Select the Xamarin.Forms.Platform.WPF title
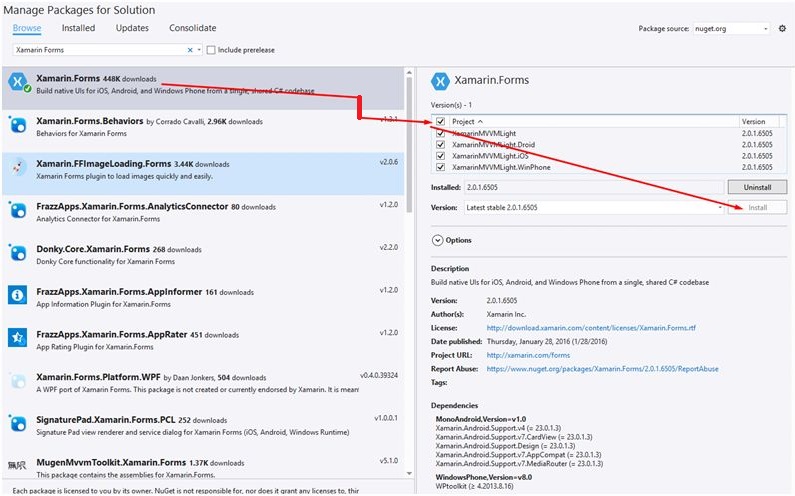The height and width of the screenshot is (496, 795). tap(98, 377)
